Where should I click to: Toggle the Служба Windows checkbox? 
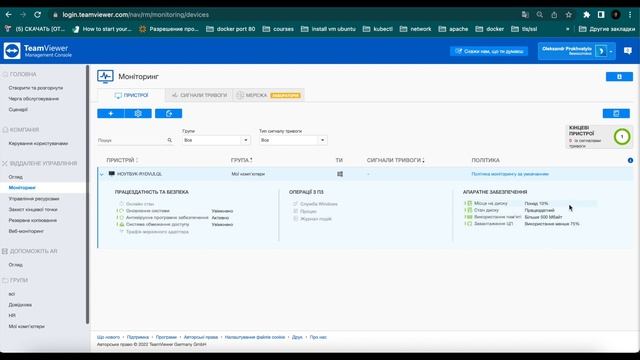click(x=296, y=204)
